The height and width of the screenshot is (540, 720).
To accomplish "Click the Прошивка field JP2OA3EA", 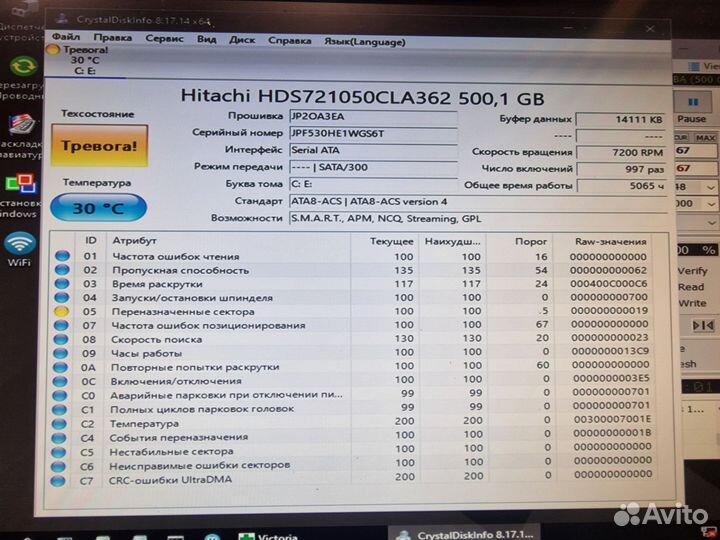I will [373, 117].
